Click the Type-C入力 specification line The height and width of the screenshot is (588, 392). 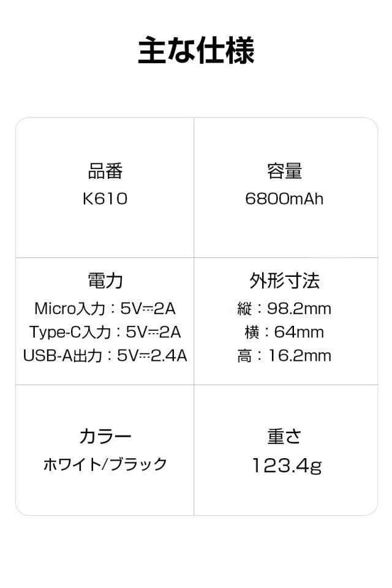point(105,332)
